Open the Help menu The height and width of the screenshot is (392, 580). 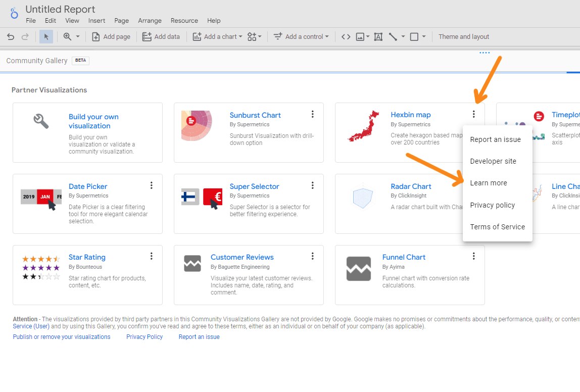214,21
